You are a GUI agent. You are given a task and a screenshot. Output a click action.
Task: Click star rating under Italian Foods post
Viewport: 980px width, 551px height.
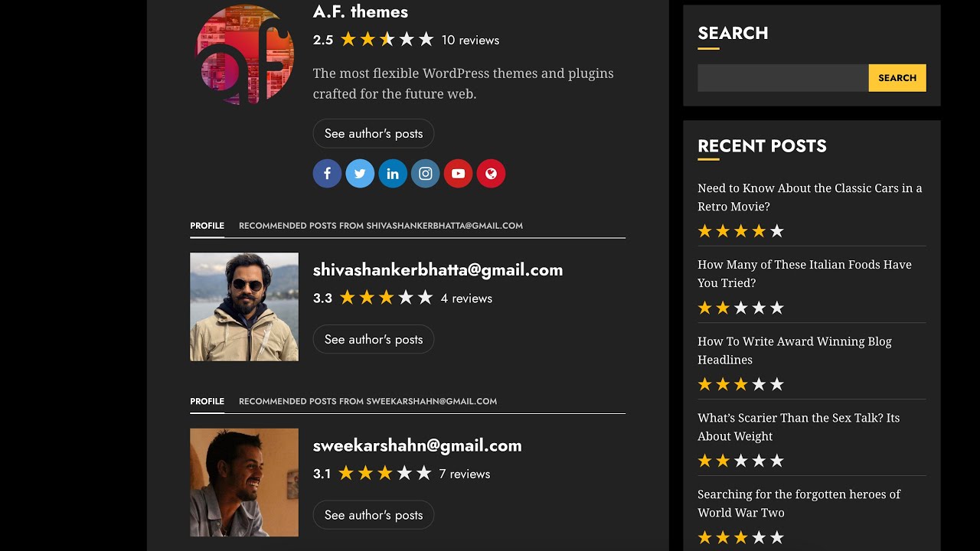pos(741,308)
